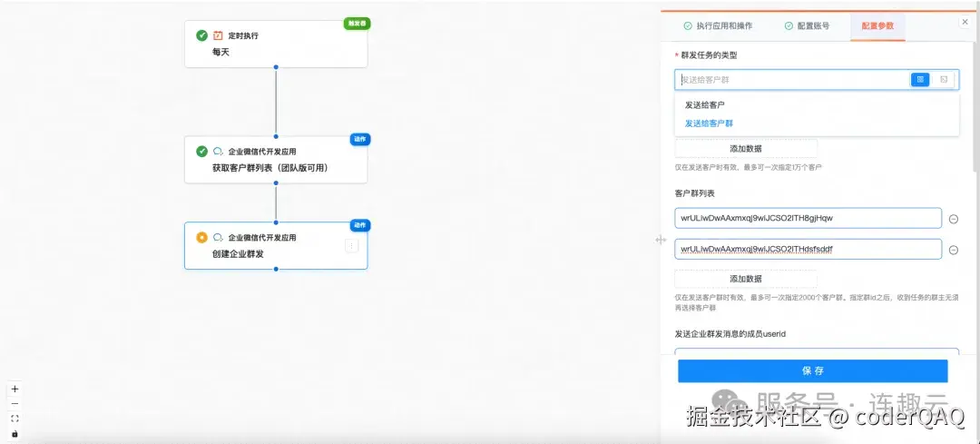Image resolution: width=980 pixels, height=444 pixels.
Task: Toggle the grey custom-value icon in type field
Action: pyautogui.click(x=943, y=79)
